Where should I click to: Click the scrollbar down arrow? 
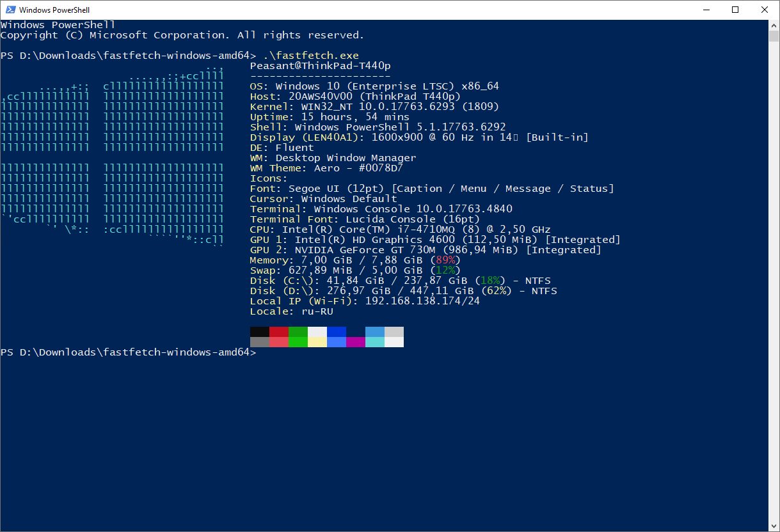pos(774,526)
